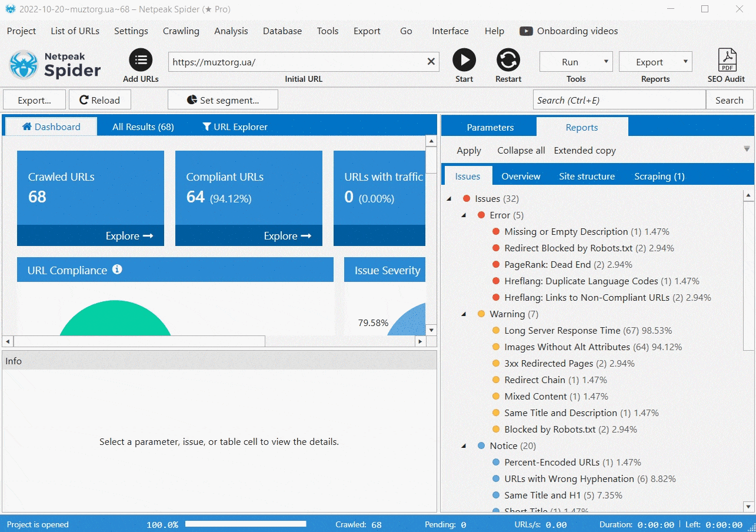Open the Help menu

pos(494,31)
